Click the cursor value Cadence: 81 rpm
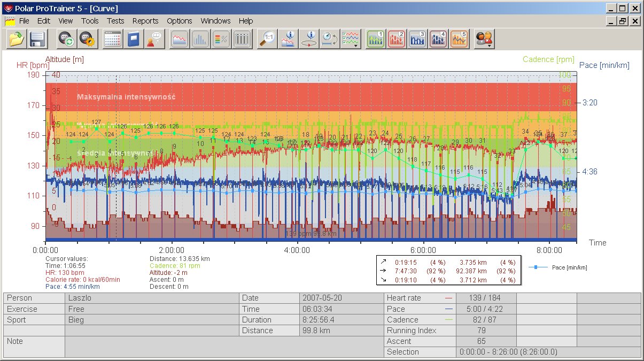This screenshot has height=361, width=644. [x=175, y=265]
